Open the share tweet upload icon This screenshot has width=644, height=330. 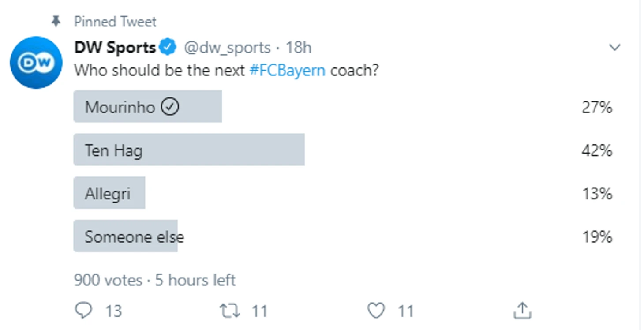[522, 311]
